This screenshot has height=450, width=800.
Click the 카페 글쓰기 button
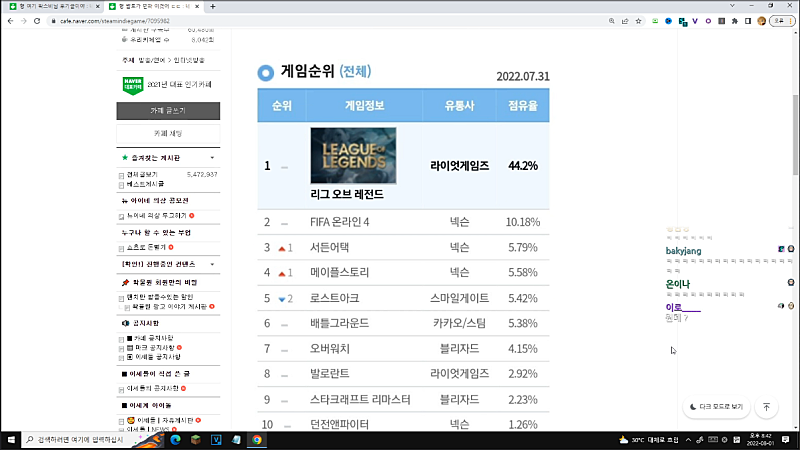point(168,111)
